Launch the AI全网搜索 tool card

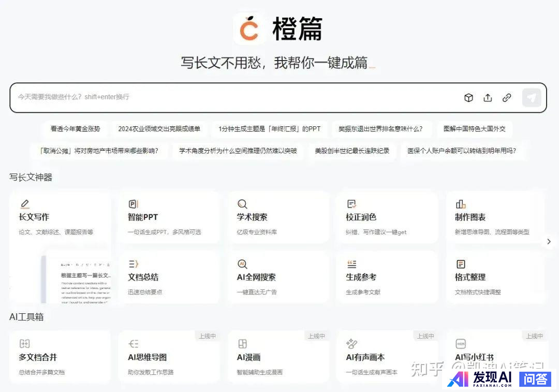pyautogui.click(x=277, y=277)
